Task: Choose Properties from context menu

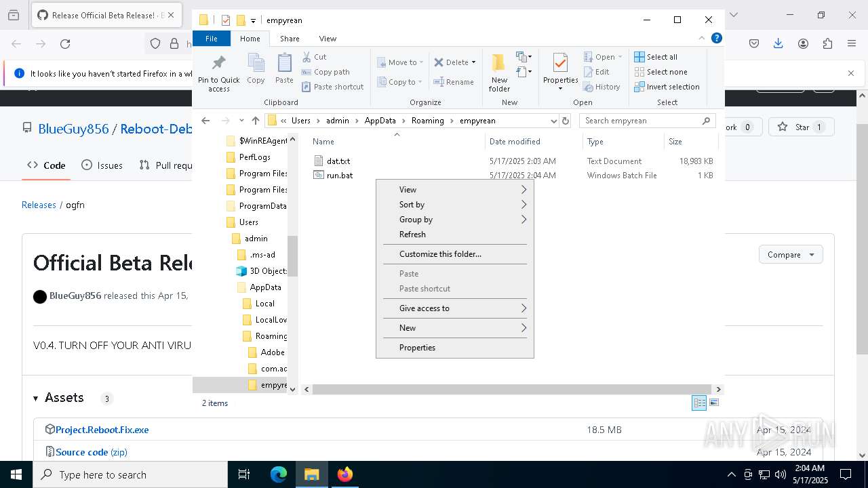Action: 454,348
